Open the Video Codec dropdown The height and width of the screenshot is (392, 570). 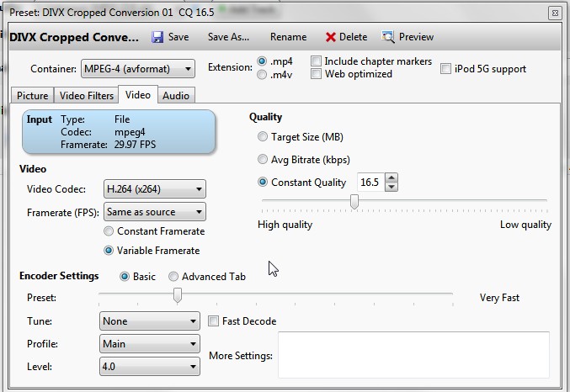pyautogui.click(x=154, y=189)
